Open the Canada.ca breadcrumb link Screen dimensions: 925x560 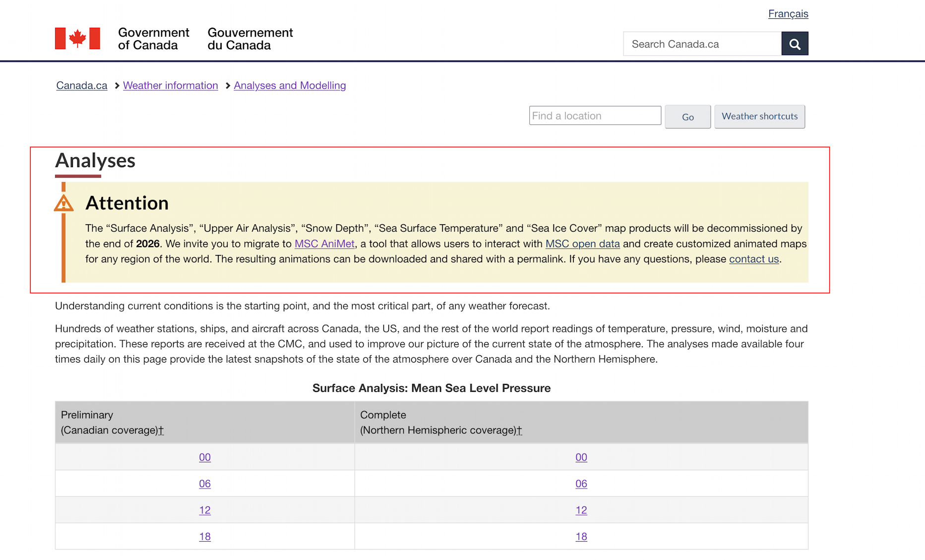[82, 85]
